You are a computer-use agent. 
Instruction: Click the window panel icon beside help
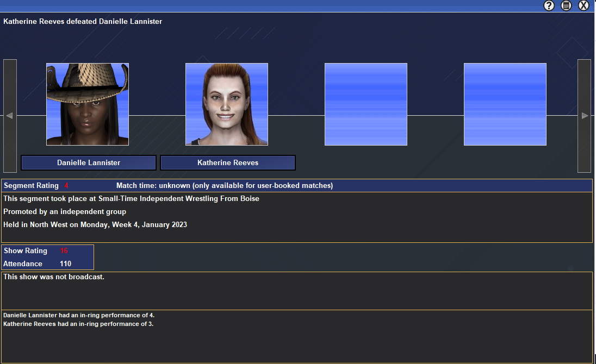pos(566,5)
